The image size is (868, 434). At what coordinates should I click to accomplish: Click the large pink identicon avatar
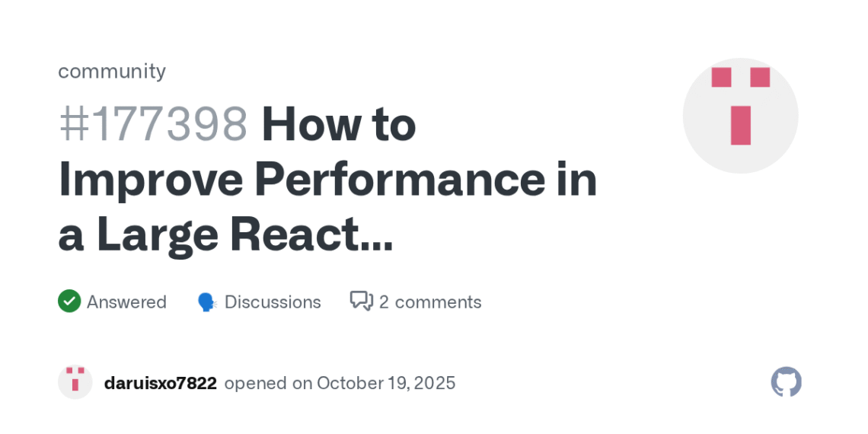(740, 116)
